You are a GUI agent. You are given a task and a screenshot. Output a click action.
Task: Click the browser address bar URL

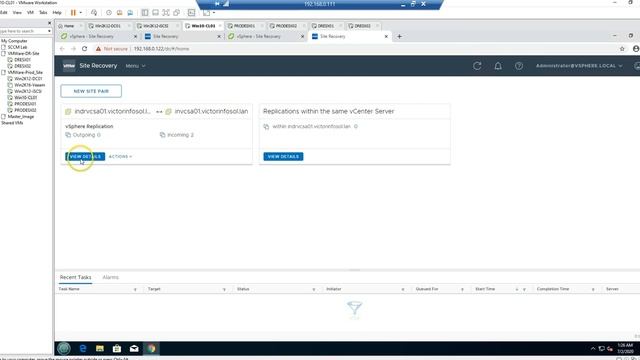click(161, 49)
